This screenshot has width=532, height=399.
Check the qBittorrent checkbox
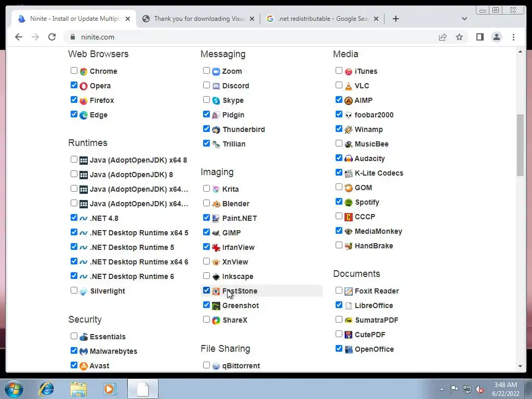pyautogui.click(x=206, y=365)
